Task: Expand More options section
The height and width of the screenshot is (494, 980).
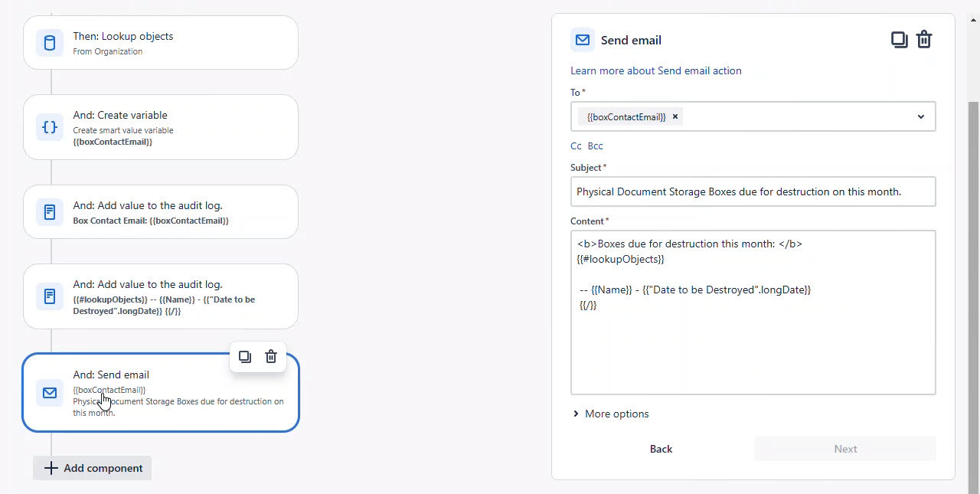Action: [610, 414]
